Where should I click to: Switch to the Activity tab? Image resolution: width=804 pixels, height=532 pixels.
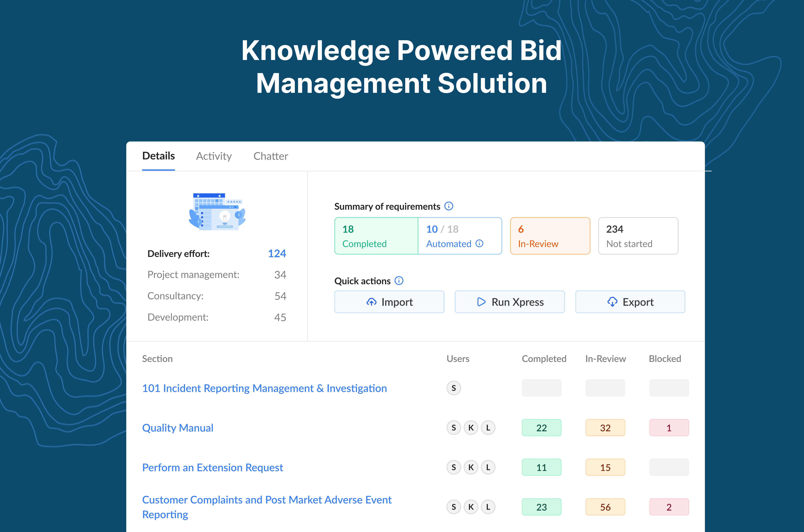[x=214, y=156]
